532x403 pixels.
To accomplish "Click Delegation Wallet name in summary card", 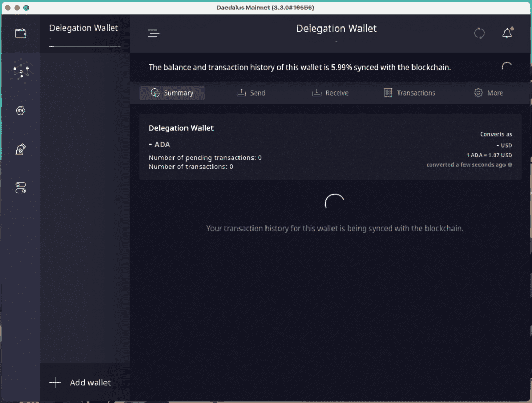I will pyautogui.click(x=181, y=128).
